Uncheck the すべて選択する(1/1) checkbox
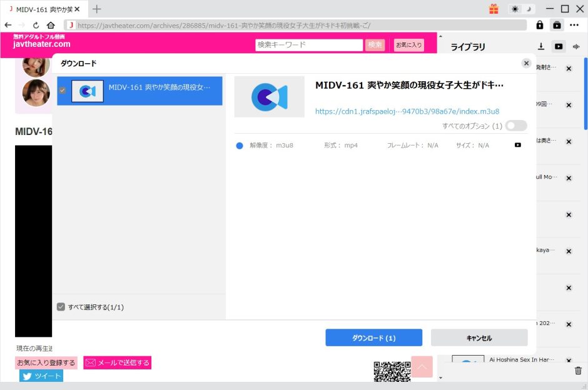The height and width of the screenshot is (390, 588). 61,306
